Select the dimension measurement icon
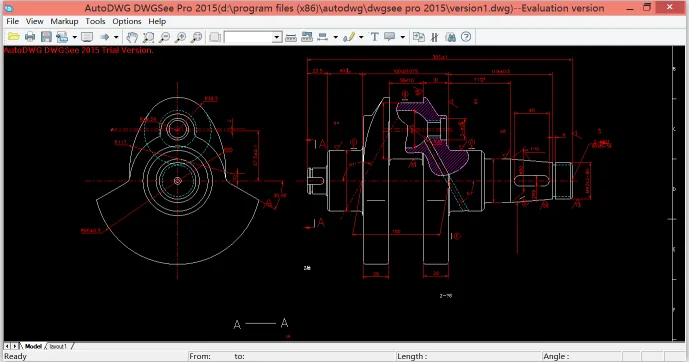 pyautogui.click(x=323, y=37)
